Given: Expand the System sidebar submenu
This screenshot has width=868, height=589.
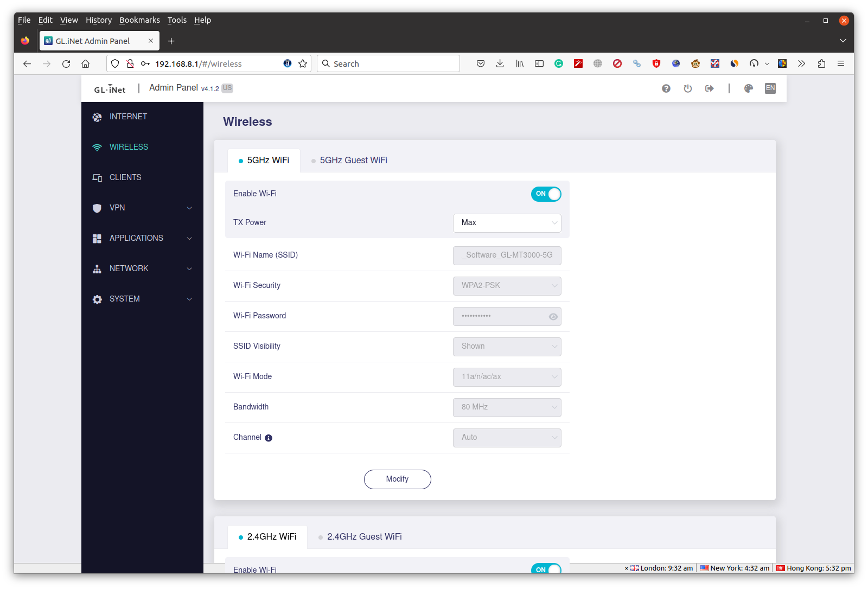Looking at the screenshot, I should (189, 299).
